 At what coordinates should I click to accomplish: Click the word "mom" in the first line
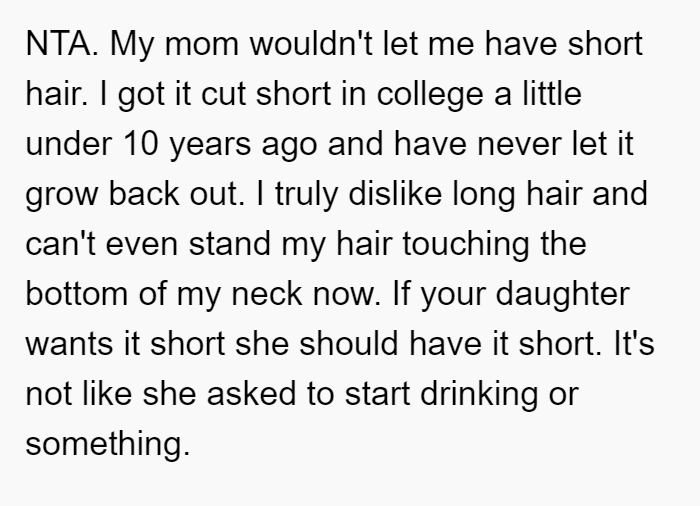(x=202, y=44)
